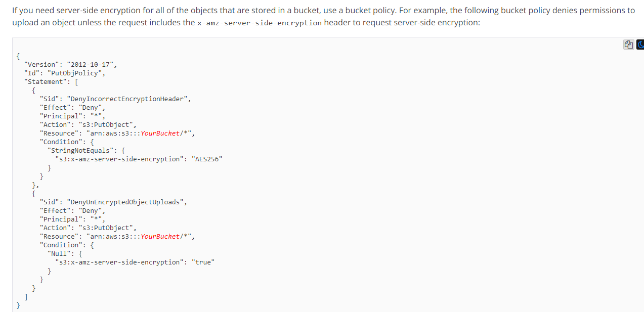Select the DenyIncorrectEncryptionHeader Sid value
Viewport: 644px width, 312px height.
coord(127,99)
